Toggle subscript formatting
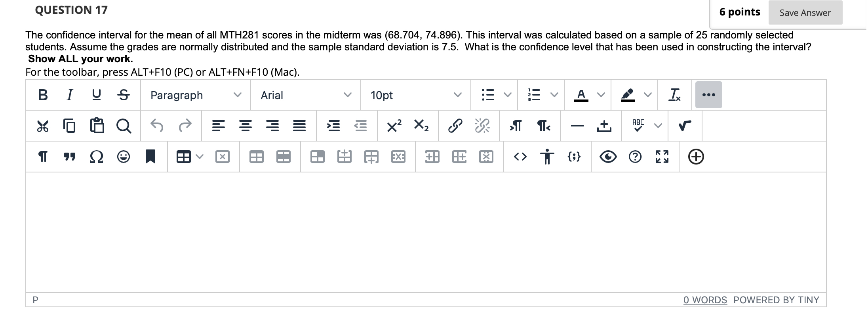 pos(421,126)
